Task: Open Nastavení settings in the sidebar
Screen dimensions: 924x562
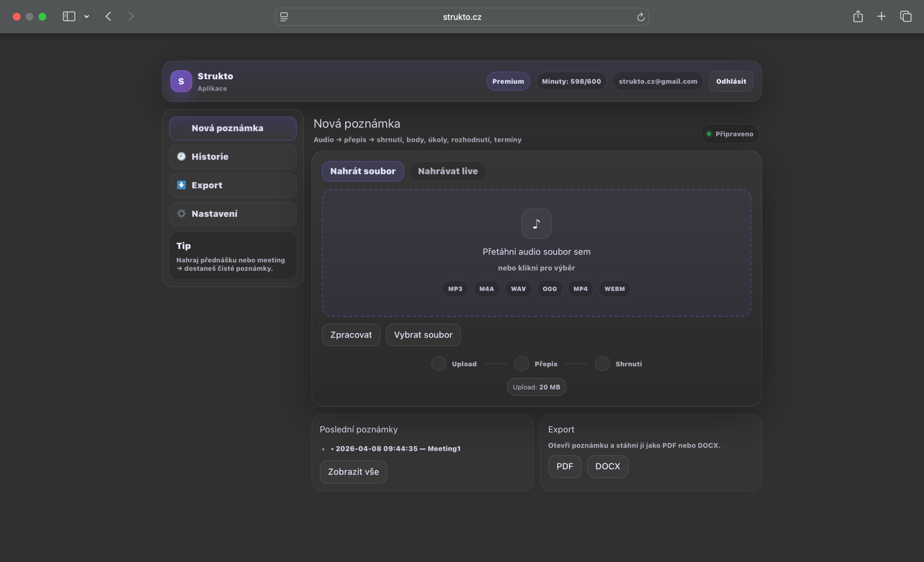Action: tap(232, 214)
